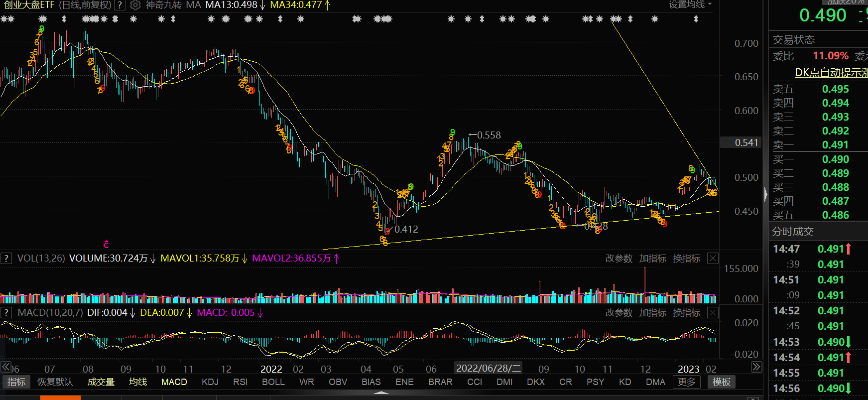
Task: Toggle the 成交量 volume indicator
Action: (x=101, y=382)
